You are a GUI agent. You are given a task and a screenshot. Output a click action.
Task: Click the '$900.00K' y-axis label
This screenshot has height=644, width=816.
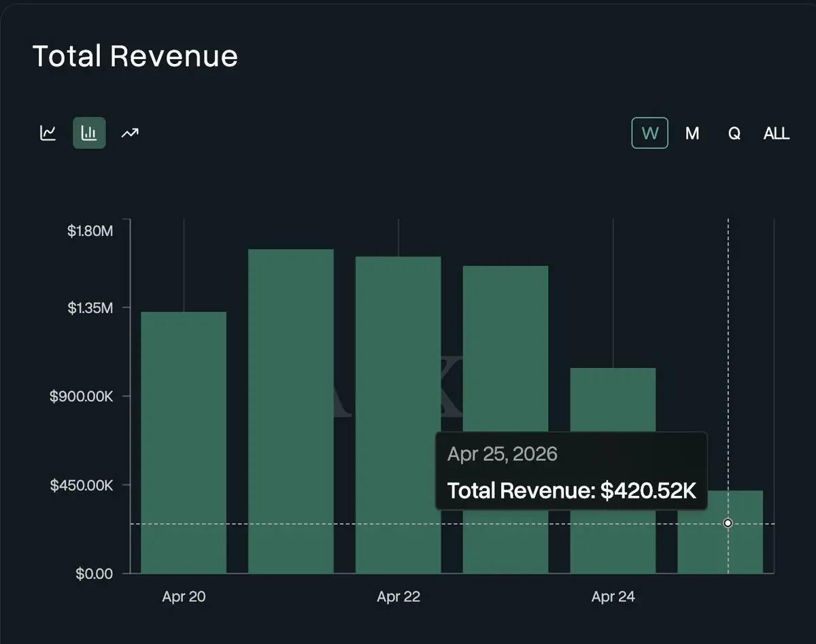[82, 396]
